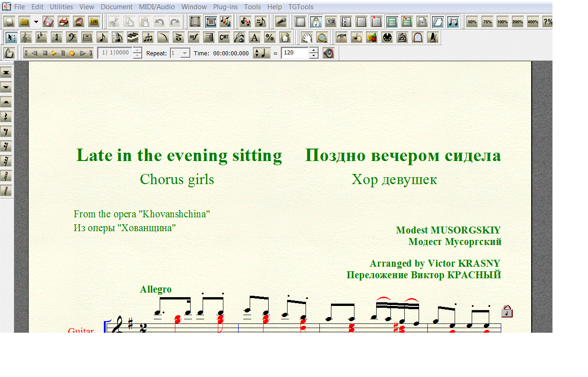Switch to Scroll View
The width and height of the screenshot is (588, 377).
pos(194,22)
